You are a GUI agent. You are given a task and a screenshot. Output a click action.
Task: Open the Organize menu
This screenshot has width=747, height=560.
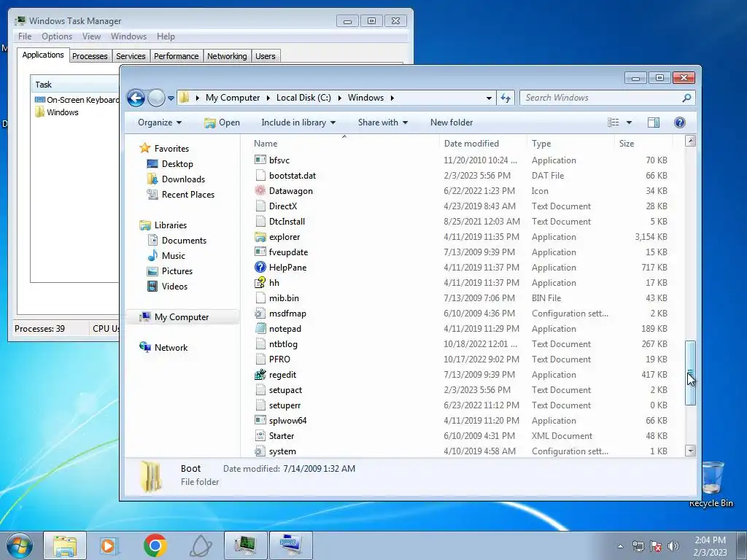pyautogui.click(x=160, y=122)
